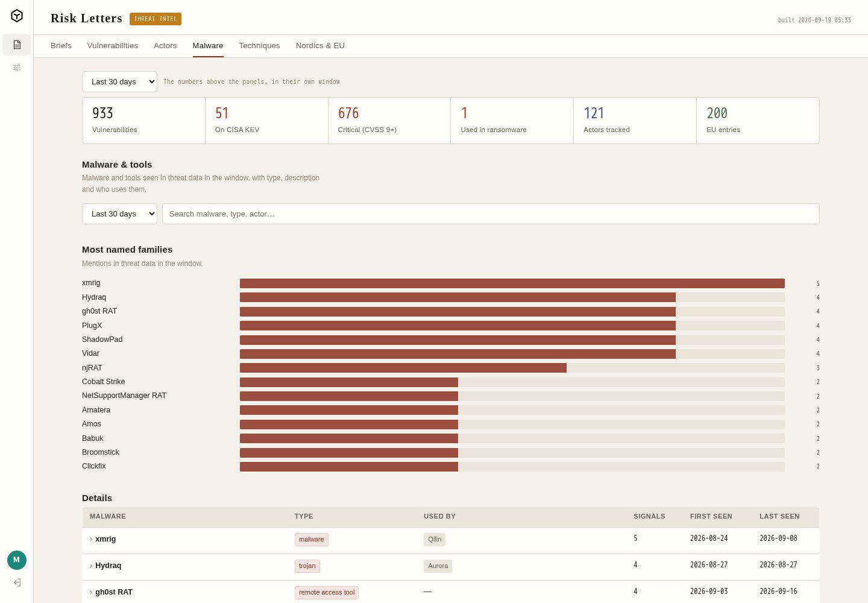The width and height of the screenshot is (868, 603).
Task: Click the FIRST SEEN column header
Action: coord(711,517)
